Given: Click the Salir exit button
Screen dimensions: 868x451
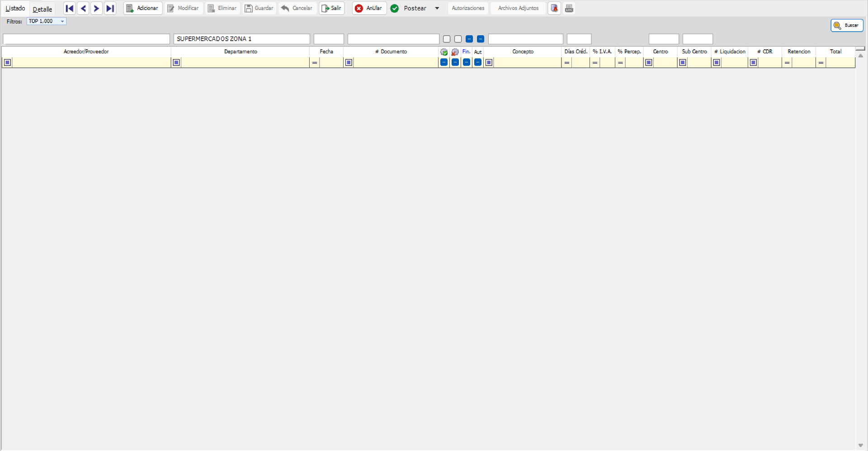Looking at the screenshot, I should click(331, 8).
